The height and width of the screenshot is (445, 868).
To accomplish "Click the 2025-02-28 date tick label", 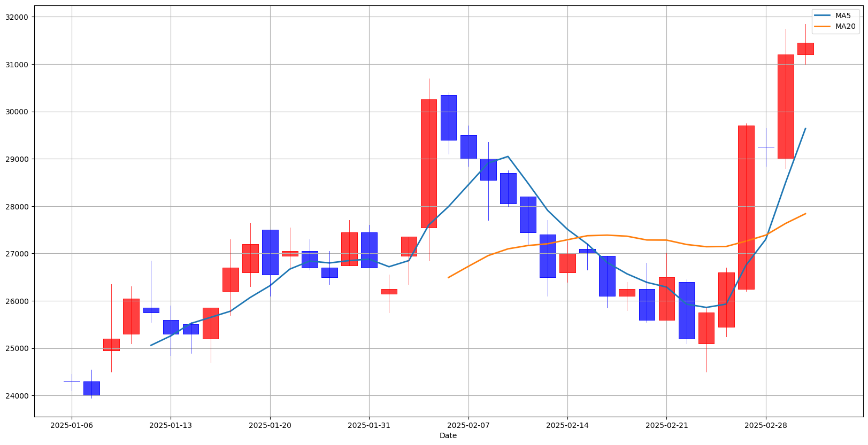I will tap(766, 425).
